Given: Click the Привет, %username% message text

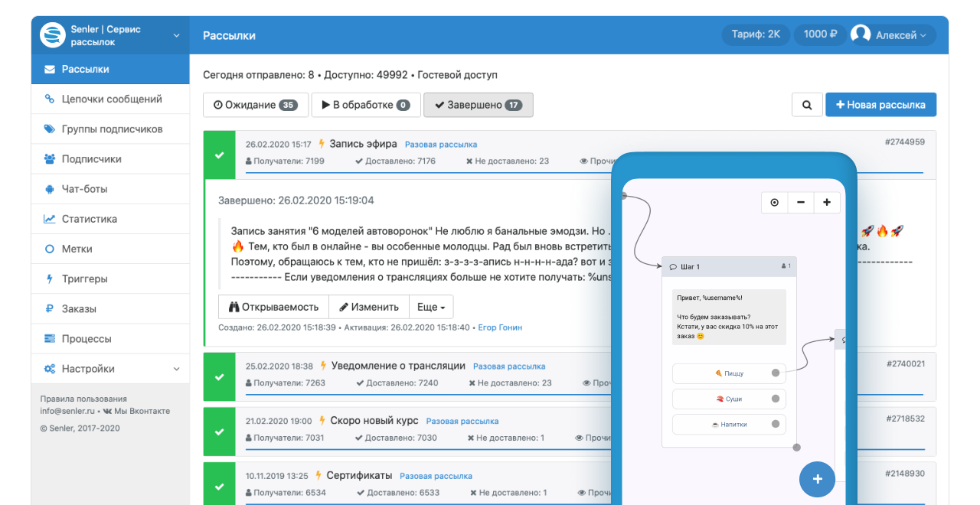Looking at the screenshot, I should tap(728, 317).
